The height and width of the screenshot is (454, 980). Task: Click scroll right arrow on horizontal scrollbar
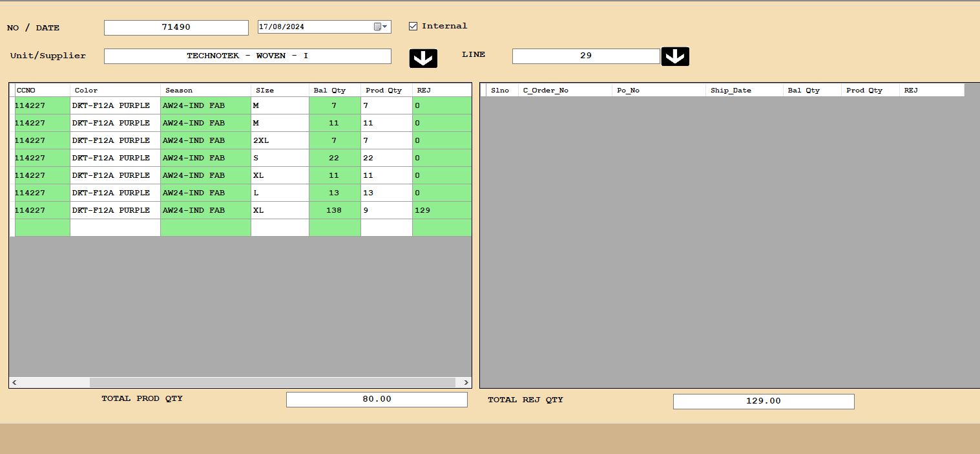(x=465, y=383)
